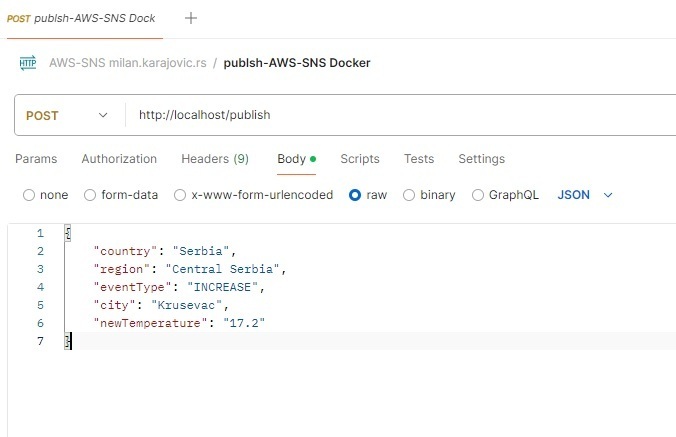Click the "newTemperature": "17.2" line

click(179, 323)
